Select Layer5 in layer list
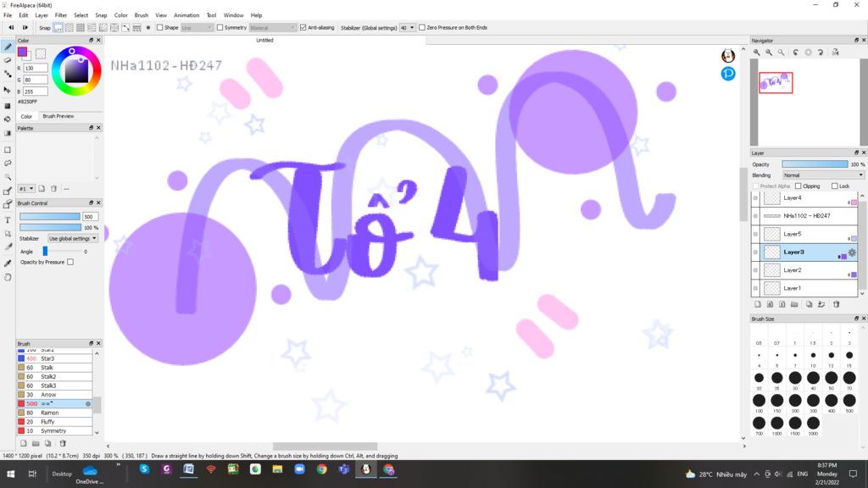The width and height of the screenshot is (868, 488). click(804, 234)
